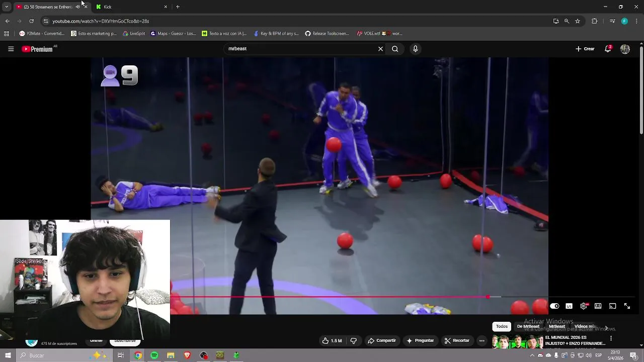Open Windows Task View button
This screenshot has width=644, height=362.
click(x=121, y=355)
